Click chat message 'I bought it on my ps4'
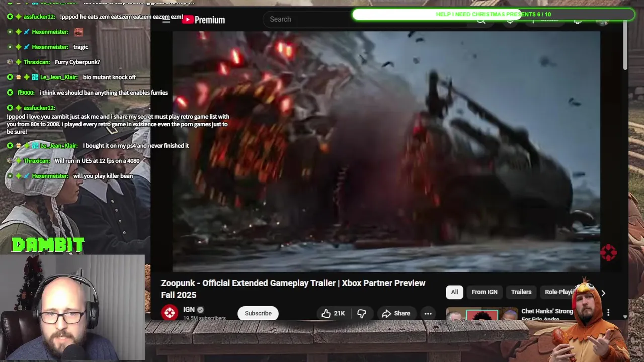Image resolution: width=644 pixels, height=362 pixels. [x=136, y=146]
